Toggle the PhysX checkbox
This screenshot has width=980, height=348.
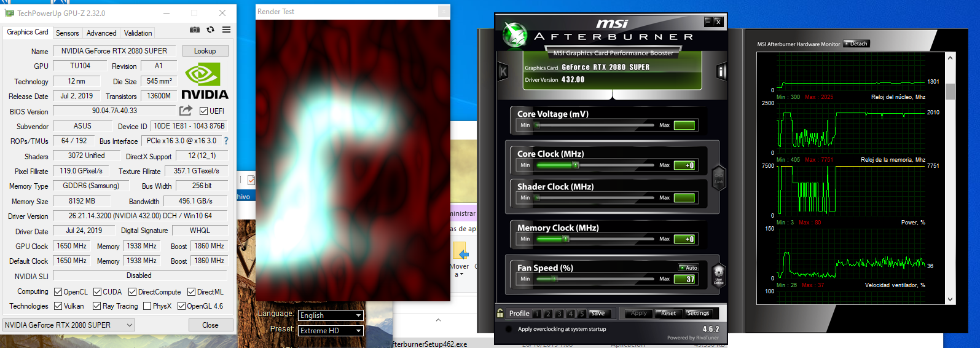[x=147, y=306]
